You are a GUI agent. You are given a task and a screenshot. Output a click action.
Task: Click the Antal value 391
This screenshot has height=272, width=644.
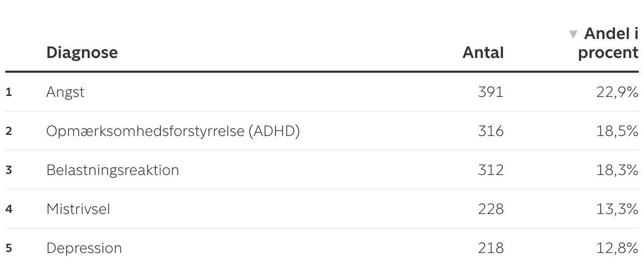coord(490,92)
